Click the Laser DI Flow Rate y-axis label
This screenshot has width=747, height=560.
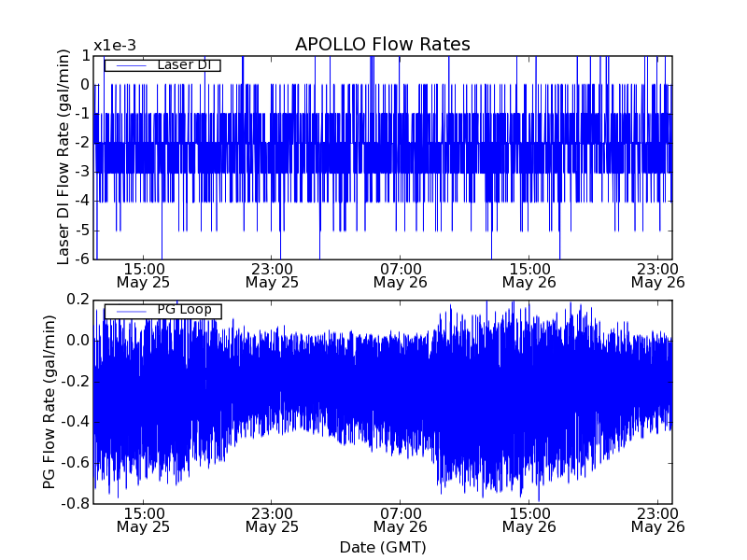click(63, 157)
